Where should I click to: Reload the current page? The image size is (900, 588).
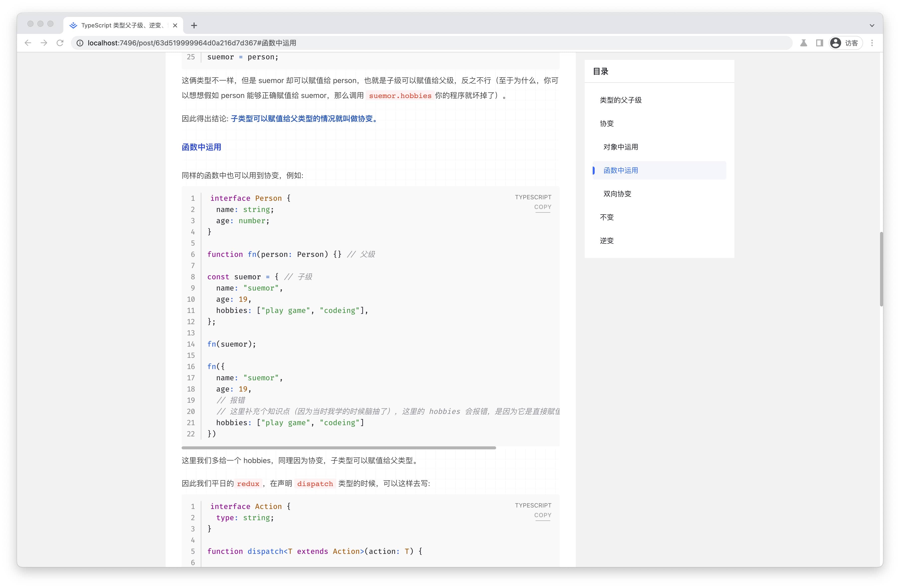click(x=61, y=43)
